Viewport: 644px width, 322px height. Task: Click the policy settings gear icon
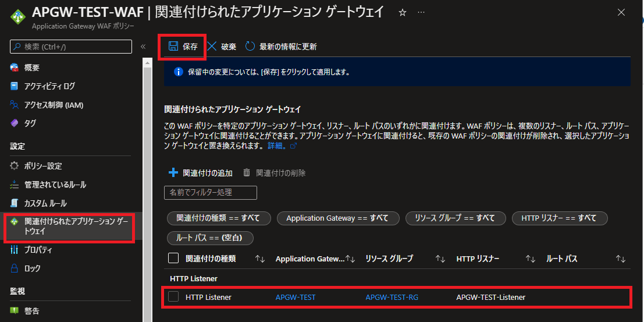[15, 166]
